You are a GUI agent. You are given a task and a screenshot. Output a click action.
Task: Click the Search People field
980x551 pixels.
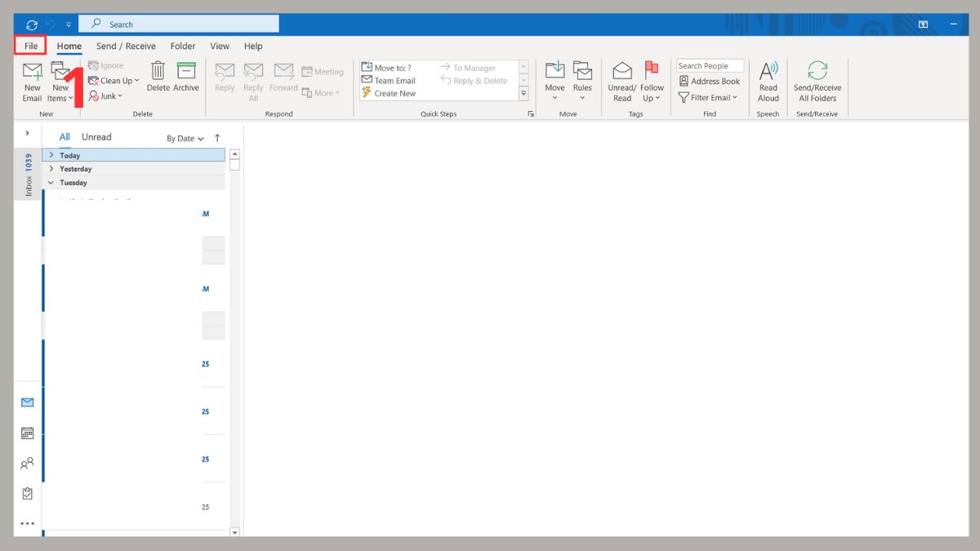(x=709, y=65)
